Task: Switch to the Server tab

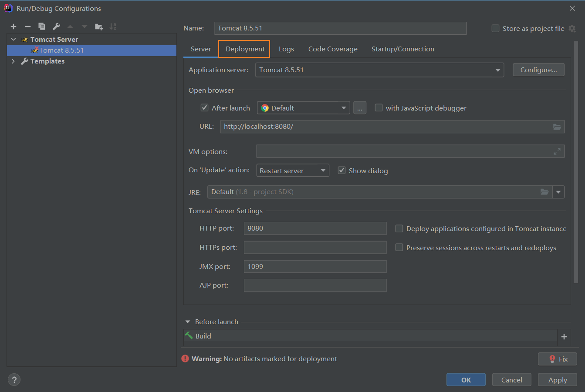Action: point(201,49)
